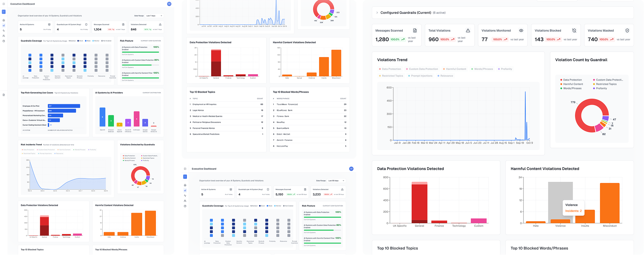This screenshot has width=644, height=255.
Task: Toggle Prompt Injections in Violations Trend legend
Action: (x=420, y=76)
